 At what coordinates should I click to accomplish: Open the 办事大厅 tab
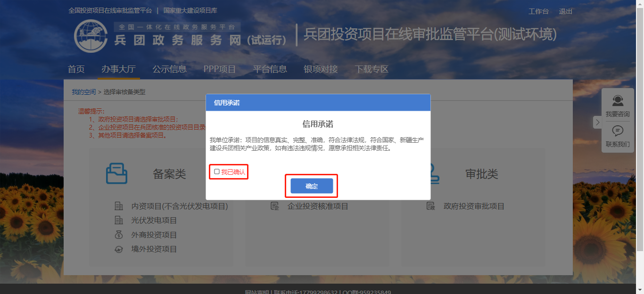tap(118, 69)
